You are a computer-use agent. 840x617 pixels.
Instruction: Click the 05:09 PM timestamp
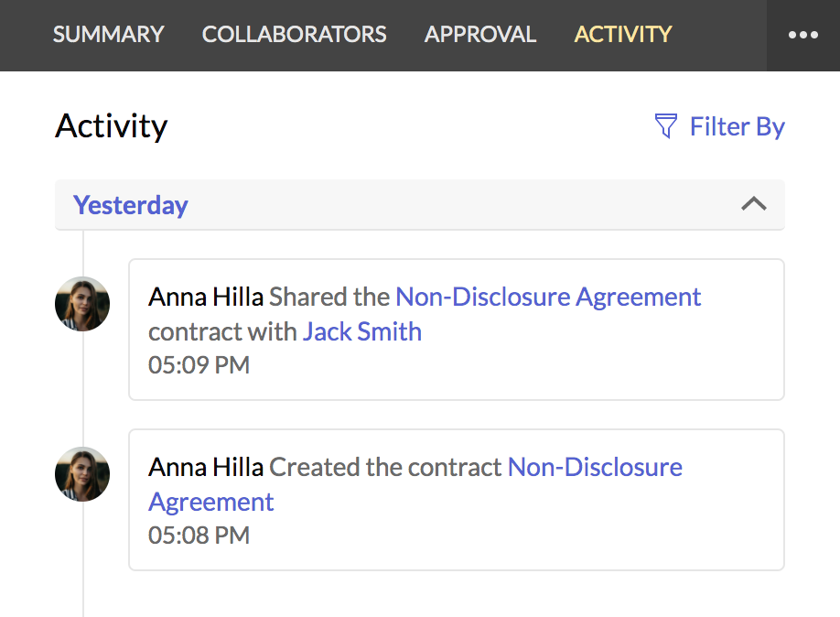click(x=199, y=365)
